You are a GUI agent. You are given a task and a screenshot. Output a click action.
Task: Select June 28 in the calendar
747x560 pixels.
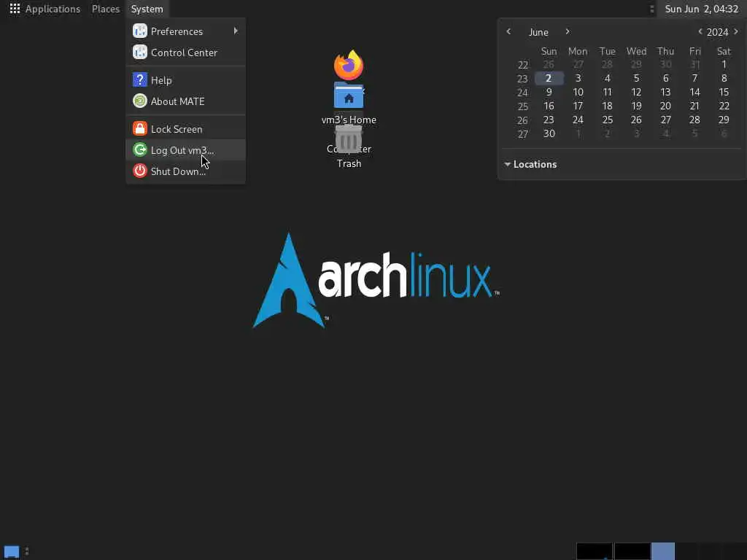(694, 120)
